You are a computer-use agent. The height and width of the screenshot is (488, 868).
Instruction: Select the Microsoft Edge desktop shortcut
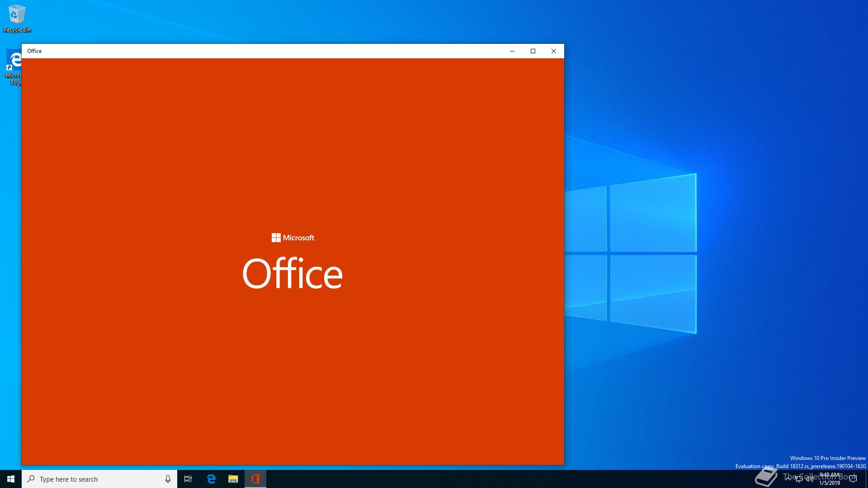(14, 67)
